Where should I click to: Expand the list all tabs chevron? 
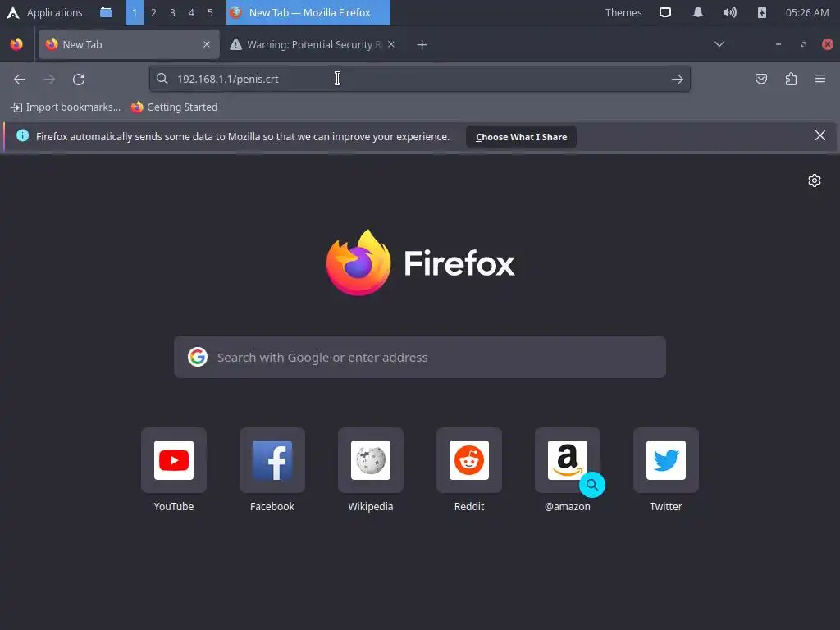719,44
